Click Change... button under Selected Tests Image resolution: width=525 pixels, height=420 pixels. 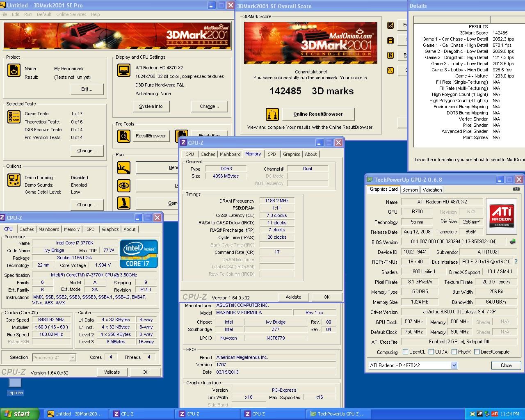coord(87,151)
